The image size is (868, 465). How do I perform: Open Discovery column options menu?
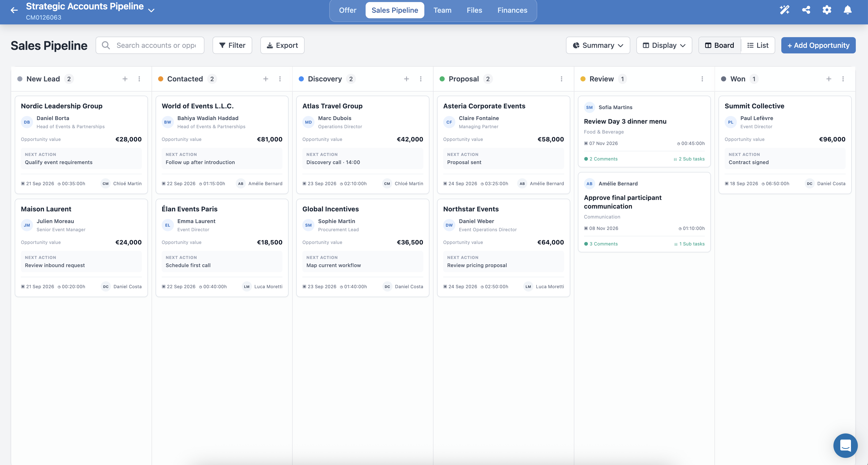pyautogui.click(x=421, y=79)
